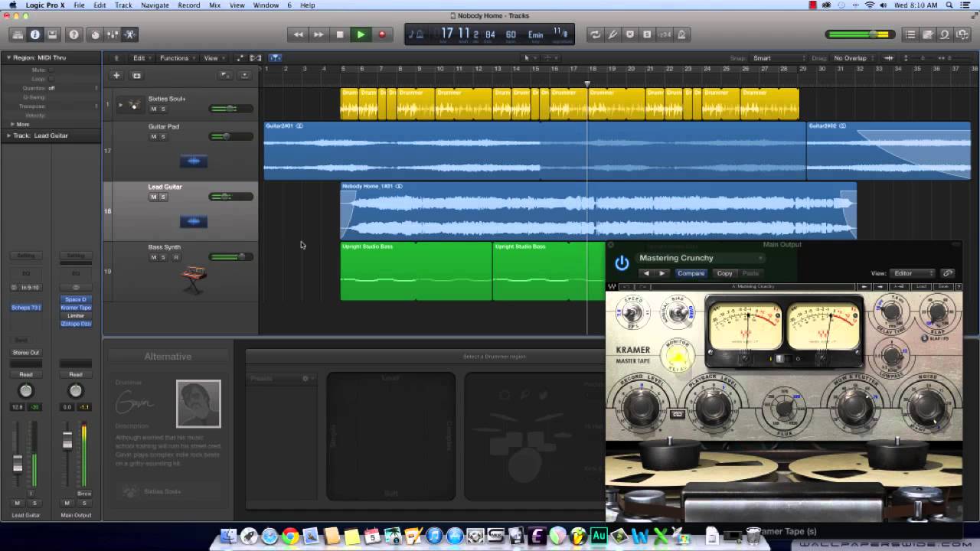Collapse the Region: MIDI Thru section
Viewport: 980px width, 551px height.
(x=8, y=57)
